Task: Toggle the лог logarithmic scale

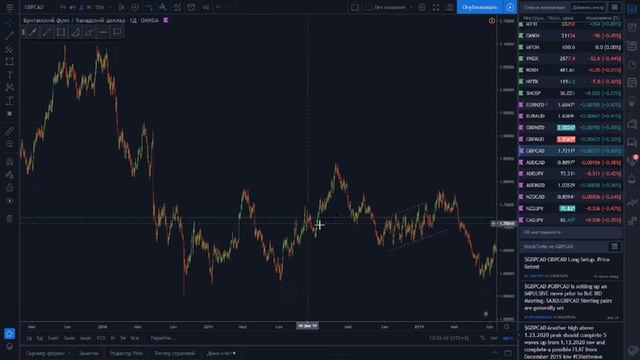Action: 494,338
